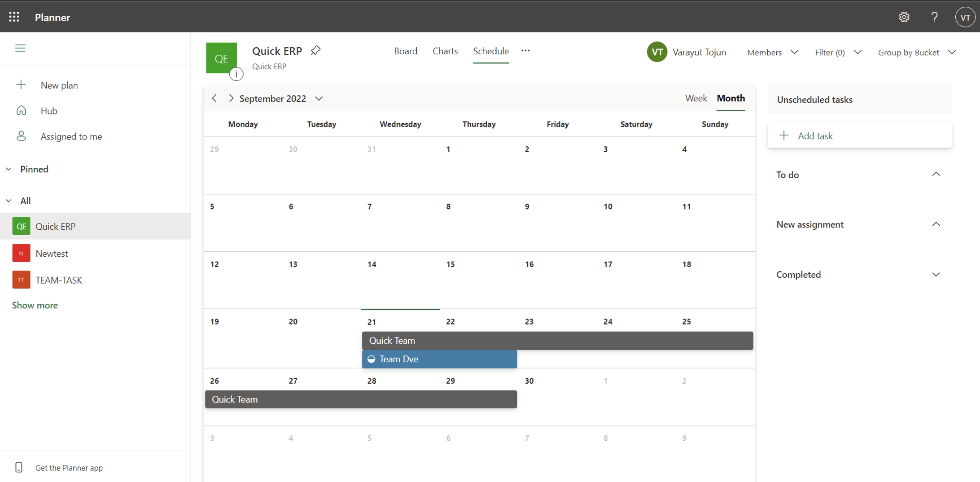Click the Add task plus icon
Screen dimensions: 980x482
point(784,136)
